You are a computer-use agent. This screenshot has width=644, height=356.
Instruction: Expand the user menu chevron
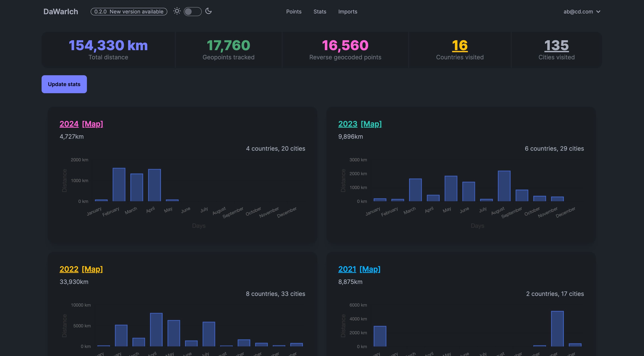click(x=599, y=11)
